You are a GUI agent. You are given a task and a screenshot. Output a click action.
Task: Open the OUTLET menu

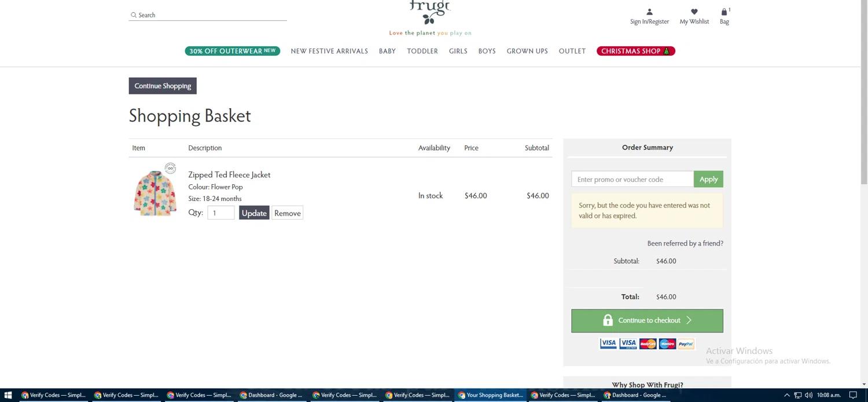[x=572, y=51]
